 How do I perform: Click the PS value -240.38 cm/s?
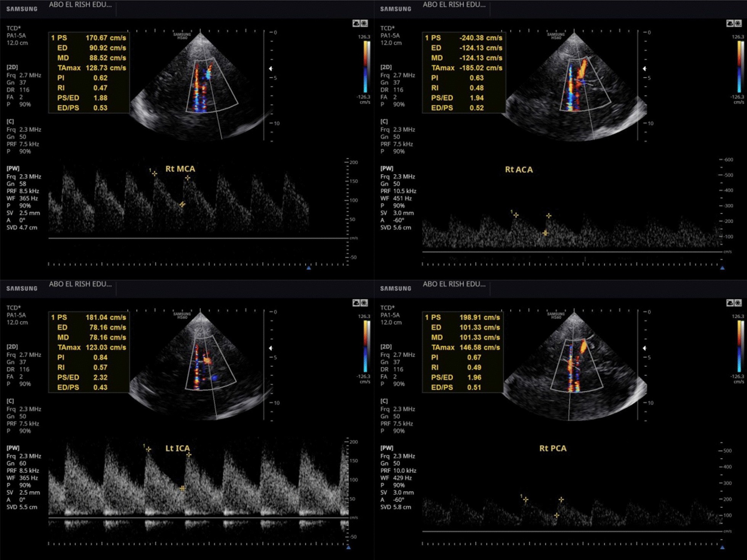tap(480, 38)
